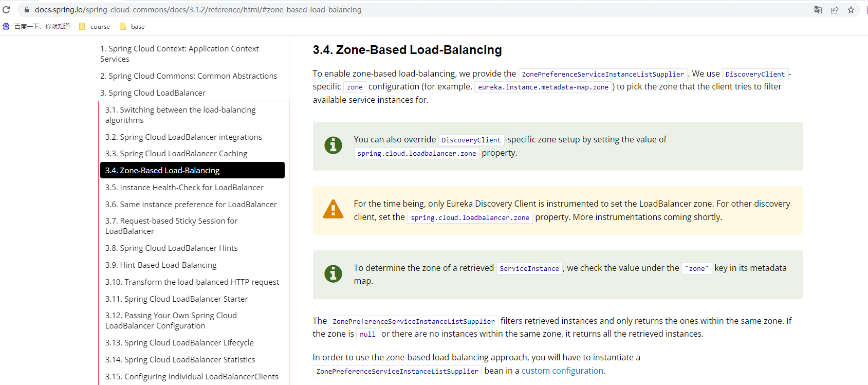Image resolution: width=868 pixels, height=385 pixels.
Task: Open the course bookmark folder
Action: point(95,26)
